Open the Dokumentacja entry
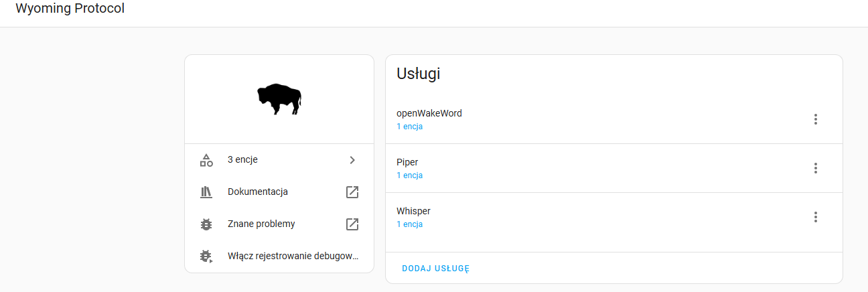This screenshot has width=868, height=292. tap(279, 192)
